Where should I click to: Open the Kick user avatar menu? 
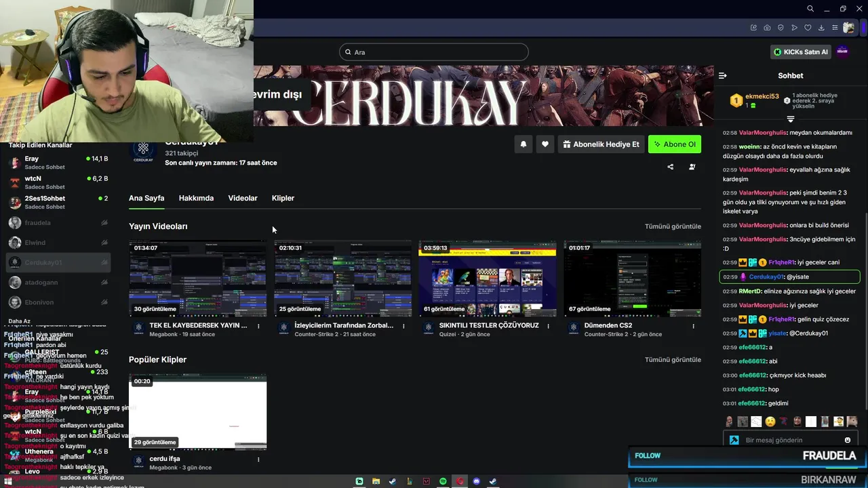[842, 52]
